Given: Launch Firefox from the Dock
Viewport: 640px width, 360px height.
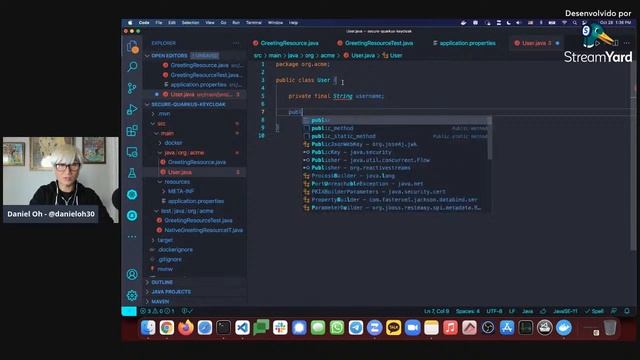Looking at the screenshot, I should (x=186, y=328).
